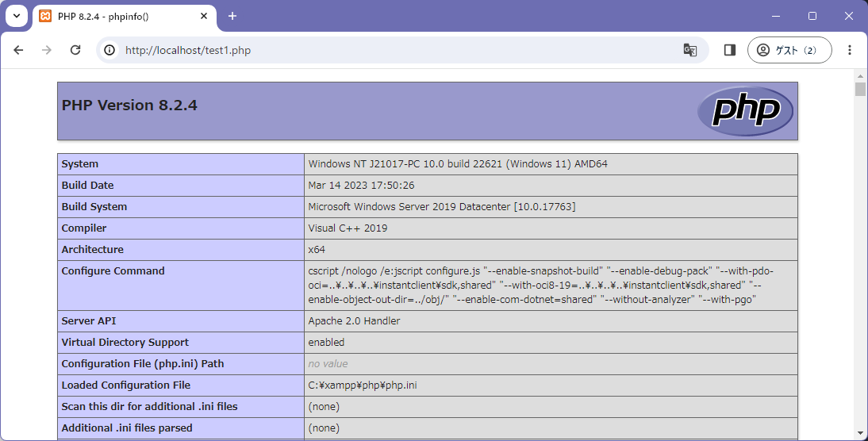Click the PHP Version 8.2.4 heading
The height and width of the screenshot is (441, 868).
point(129,105)
